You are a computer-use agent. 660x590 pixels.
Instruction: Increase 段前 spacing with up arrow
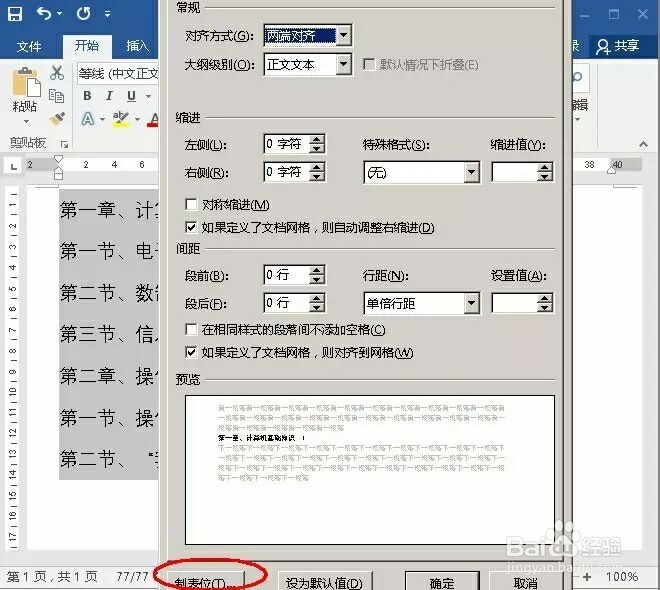pyautogui.click(x=317, y=270)
